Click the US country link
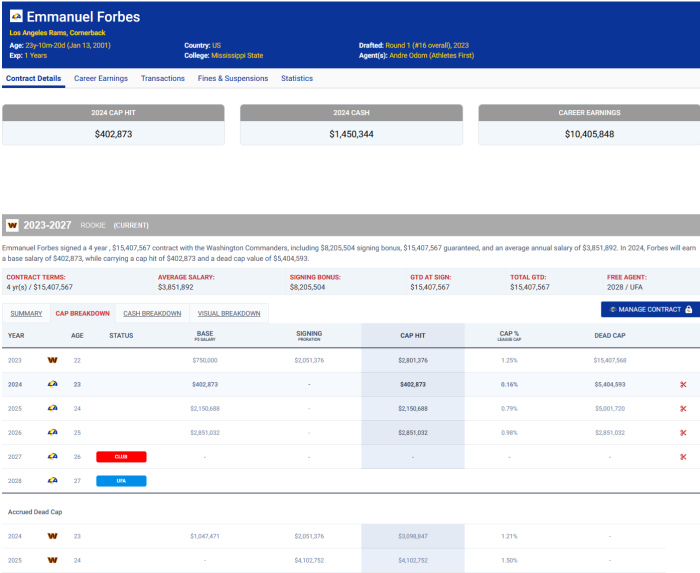 click(217, 45)
